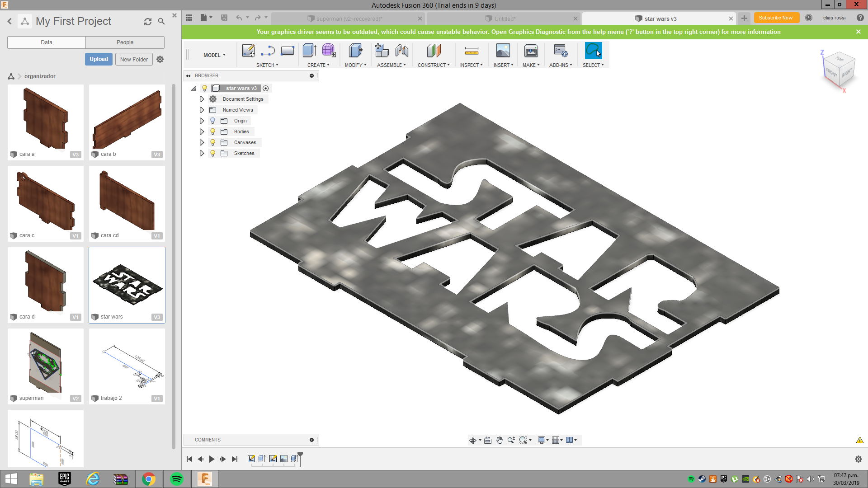868x488 pixels.
Task: Open the MODEL workspace dropdown
Action: [x=214, y=55]
